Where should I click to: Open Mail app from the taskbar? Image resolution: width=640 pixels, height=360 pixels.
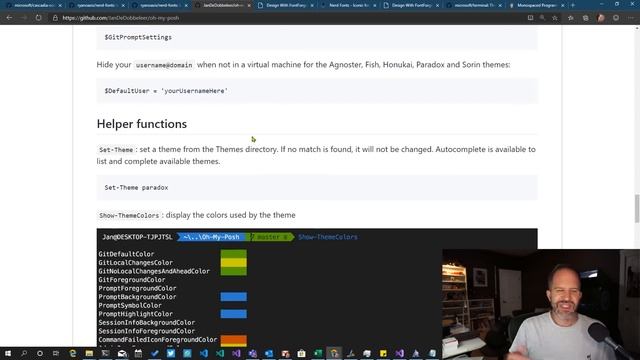122,353
